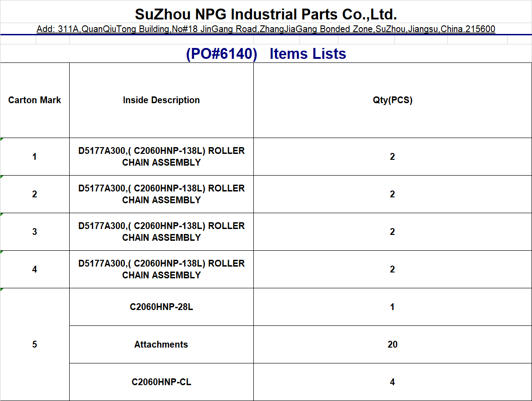Click the carton mark 3 cell
This screenshot has width=532, height=401.
(35, 232)
